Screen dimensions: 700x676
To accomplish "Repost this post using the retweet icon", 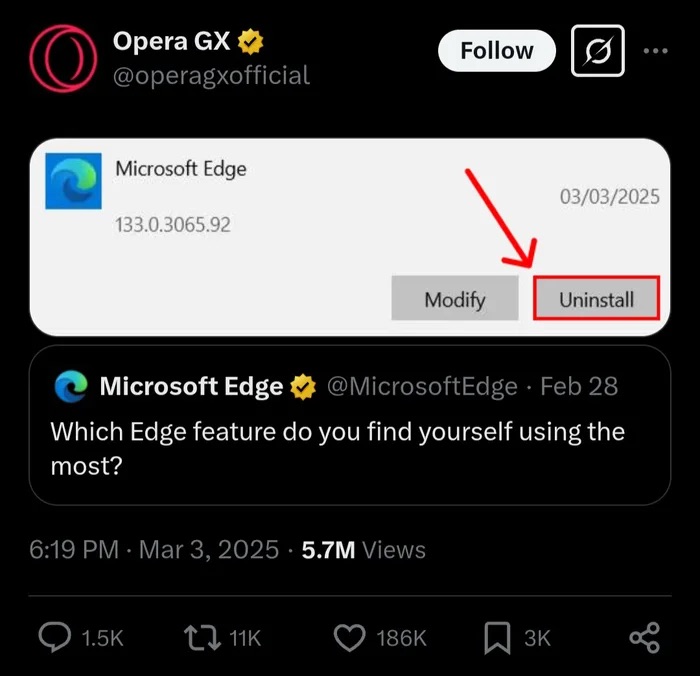I will (202, 637).
